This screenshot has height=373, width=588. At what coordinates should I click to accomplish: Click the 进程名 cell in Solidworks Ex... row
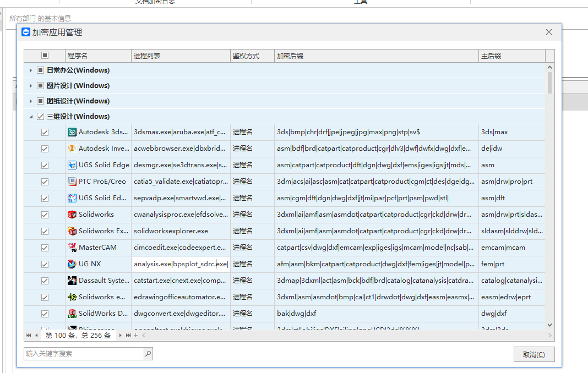coord(252,231)
